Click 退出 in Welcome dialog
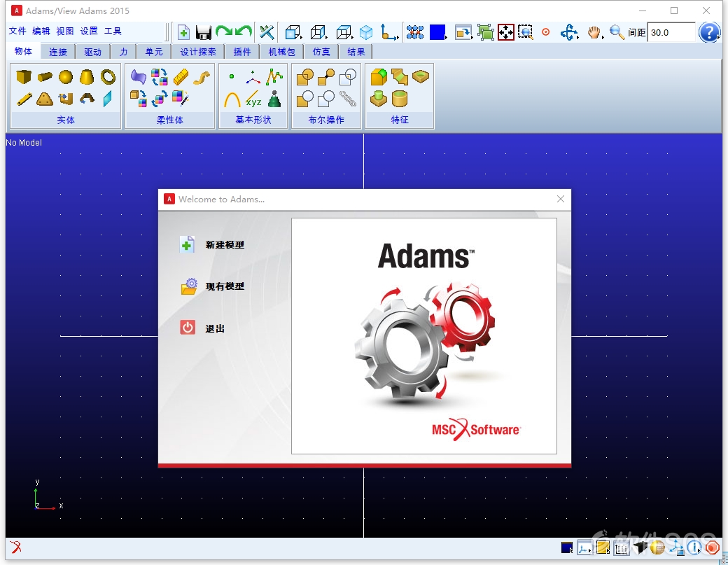The image size is (728, 565). [202, 328]
